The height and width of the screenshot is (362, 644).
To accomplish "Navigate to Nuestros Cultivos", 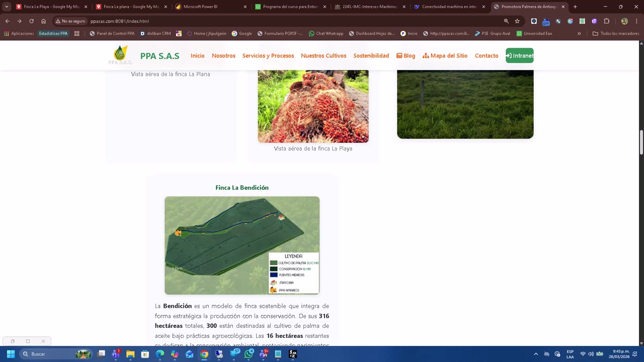I will (x=324, y=56).
